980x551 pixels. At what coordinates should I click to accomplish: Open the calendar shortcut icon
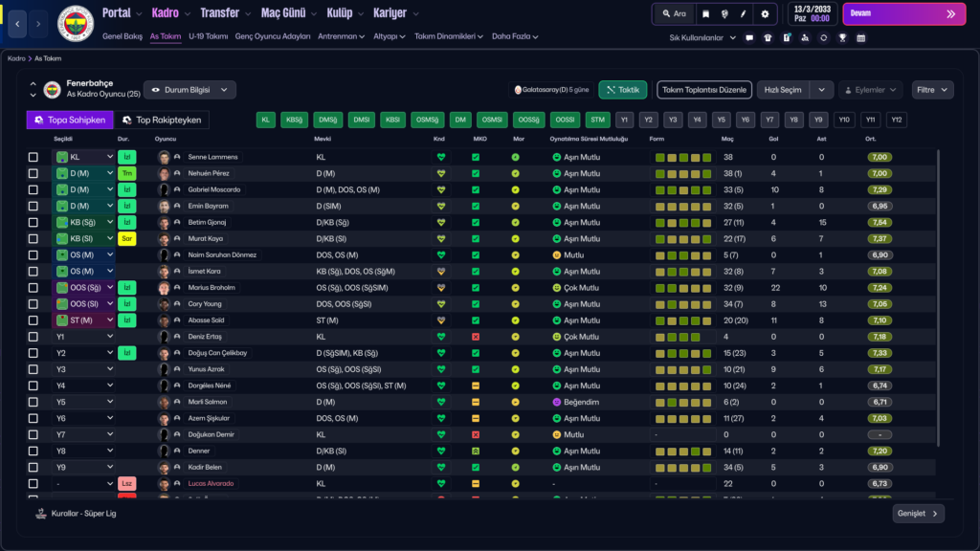coord(860,37)
